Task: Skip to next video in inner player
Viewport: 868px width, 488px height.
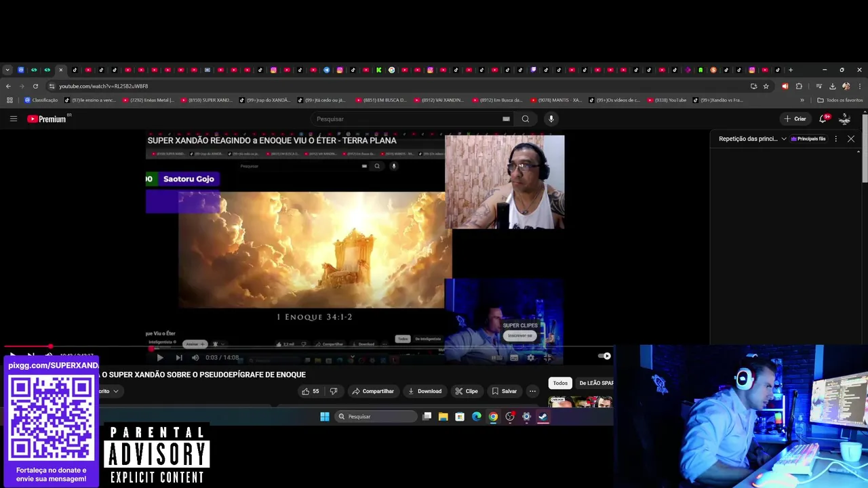Action: click(x=179, y=357)
